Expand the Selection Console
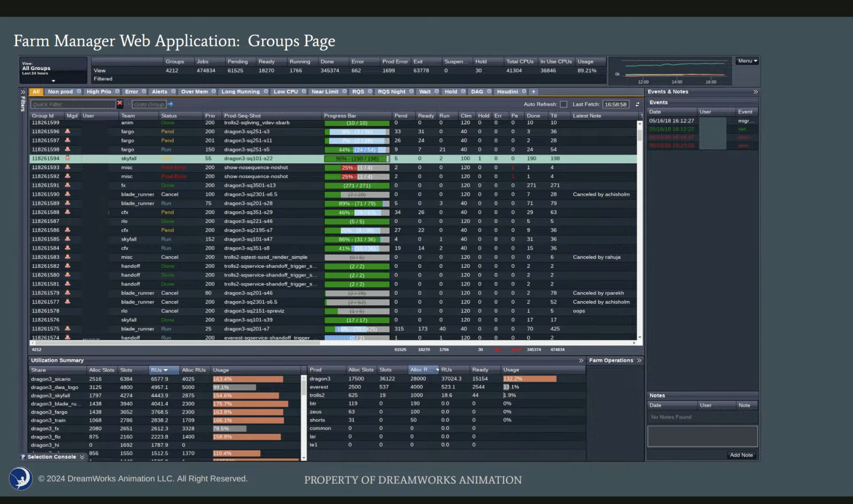The width and height of the screenshot is (853, 504). pos(82,457)
